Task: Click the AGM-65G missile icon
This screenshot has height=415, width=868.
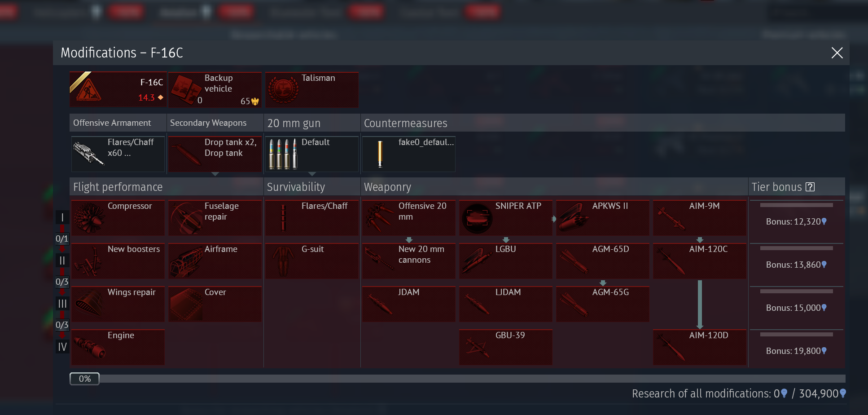Action: pos(574,304)
